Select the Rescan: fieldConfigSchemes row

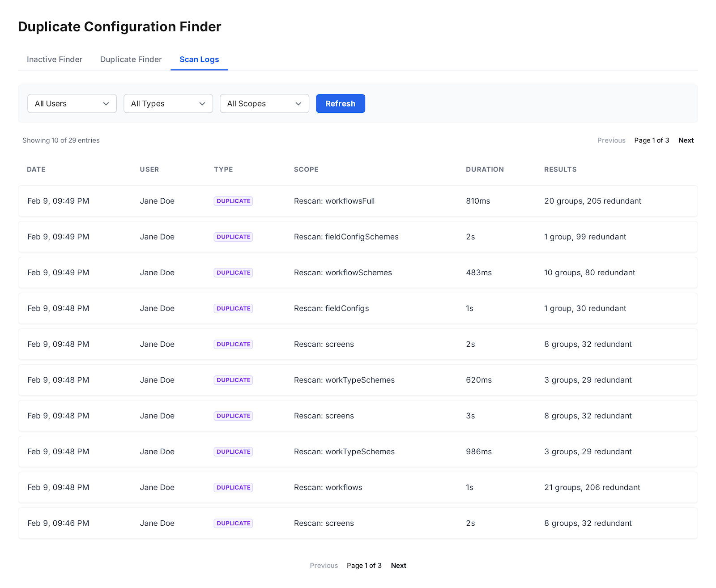click(x=346, y=237)
